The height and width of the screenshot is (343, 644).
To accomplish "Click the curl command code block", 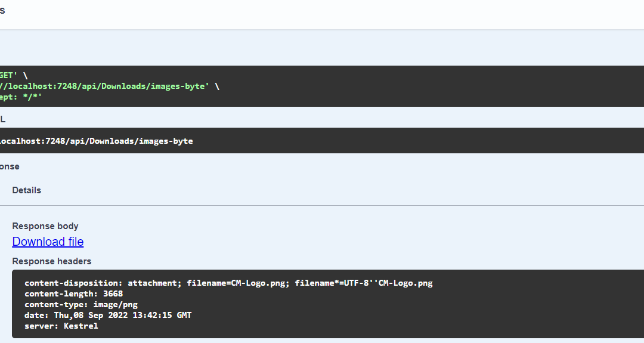I will click(358, 86).
